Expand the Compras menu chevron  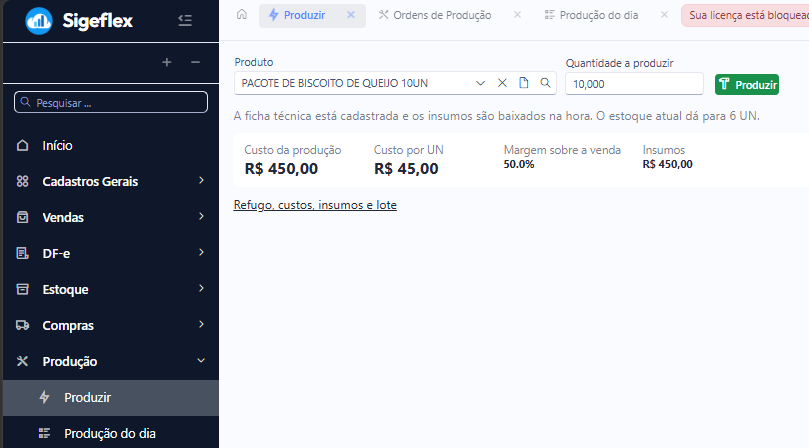tap(201, 324)
